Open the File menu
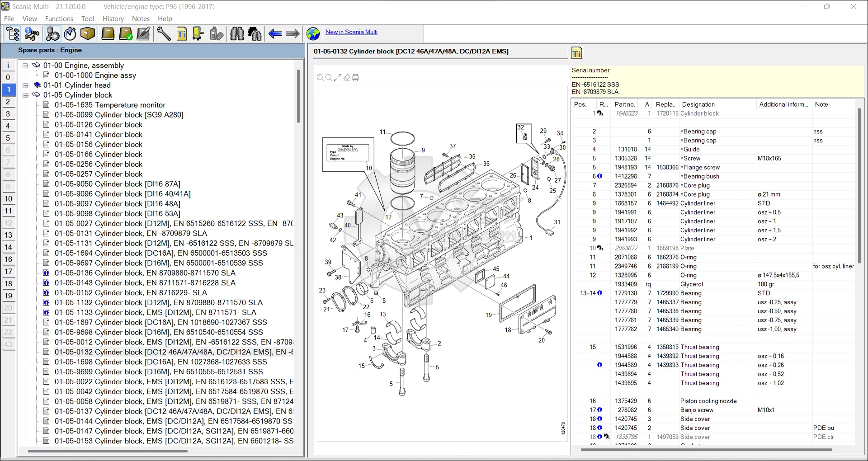The image size is (868, 461). pos(9,19)
